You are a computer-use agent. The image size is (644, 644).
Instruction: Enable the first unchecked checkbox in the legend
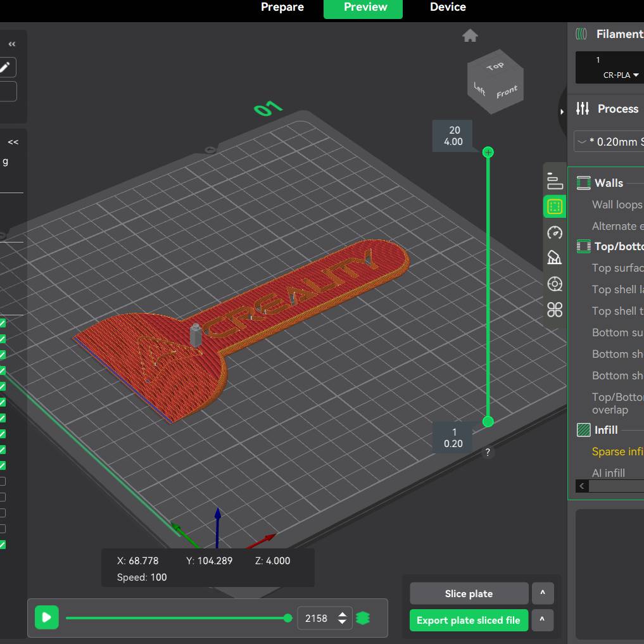(x=3, y=481)
